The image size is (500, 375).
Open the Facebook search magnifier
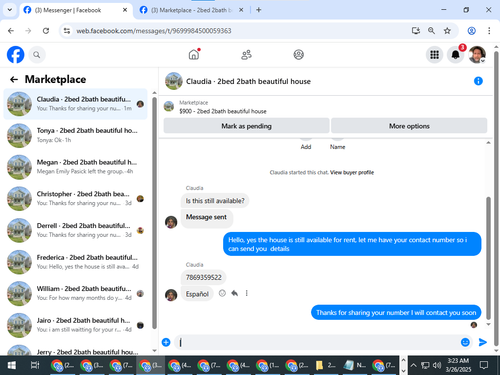coord(37,55)
